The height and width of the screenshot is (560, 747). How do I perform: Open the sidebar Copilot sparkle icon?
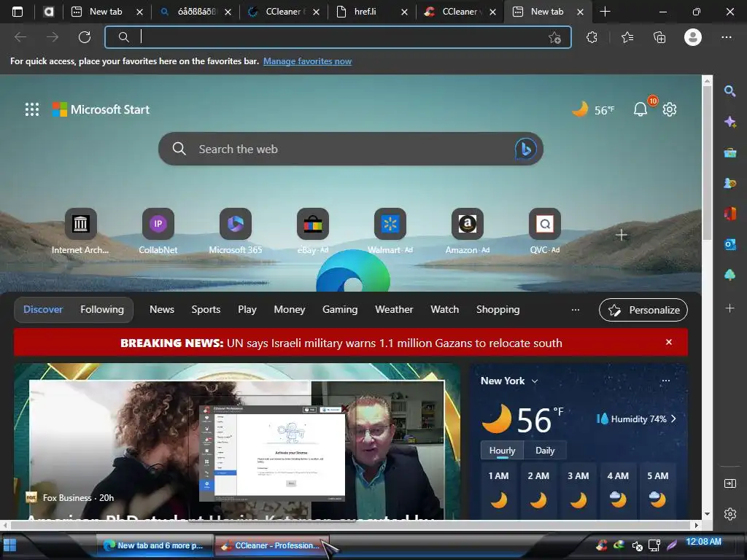[x=729, y=122]
